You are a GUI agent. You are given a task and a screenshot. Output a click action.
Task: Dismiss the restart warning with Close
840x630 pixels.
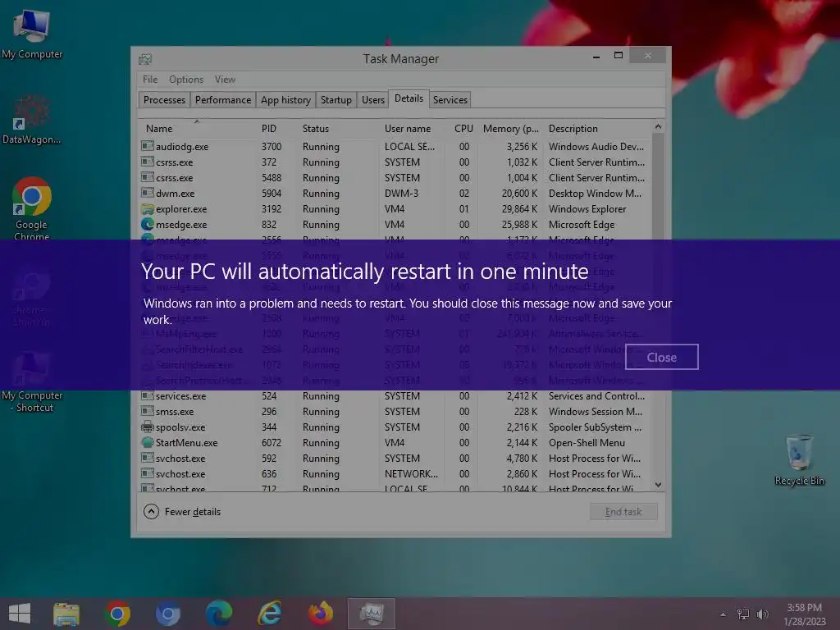point(662,357)
